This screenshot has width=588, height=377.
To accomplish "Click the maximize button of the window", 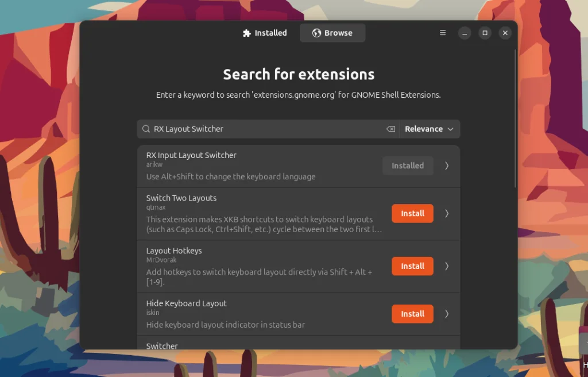I will pyautogui.click(x=485, y=33).
